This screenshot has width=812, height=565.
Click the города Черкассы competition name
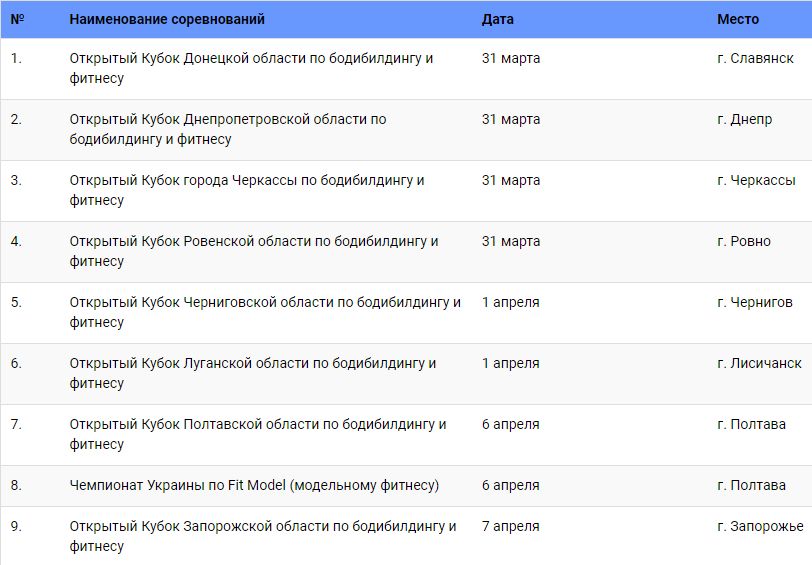tap(247, 190)
